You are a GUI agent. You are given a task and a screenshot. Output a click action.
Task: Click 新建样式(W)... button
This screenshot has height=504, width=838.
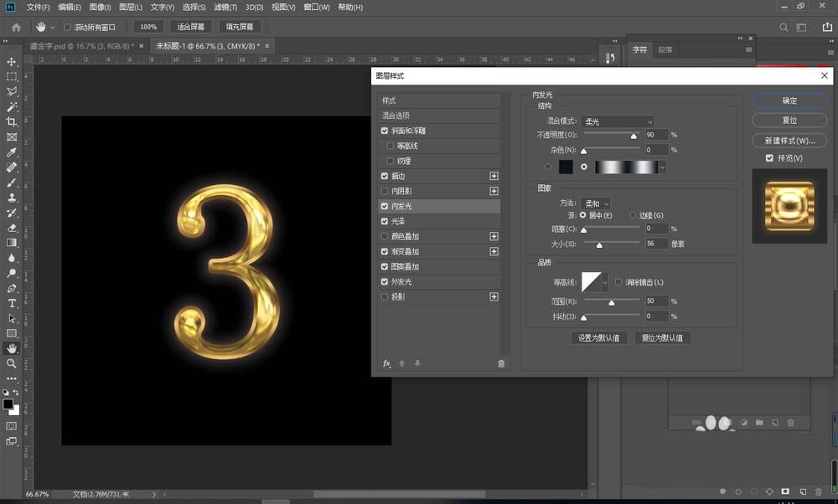click(x=789, y=141)
